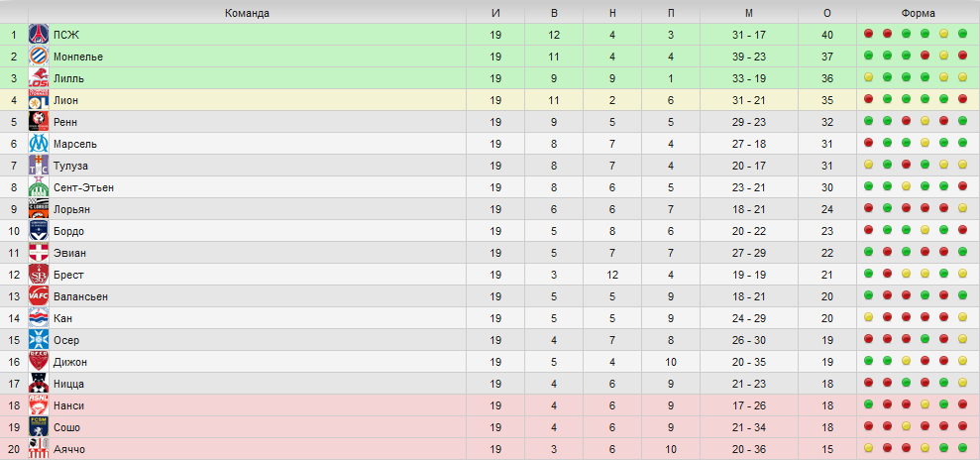
Task: Sort by the О points column header
Action: pos(827,13)
